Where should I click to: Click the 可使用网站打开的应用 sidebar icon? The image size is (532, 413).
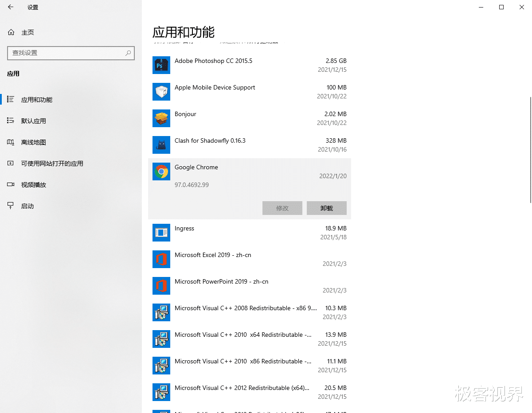(11, 164)
